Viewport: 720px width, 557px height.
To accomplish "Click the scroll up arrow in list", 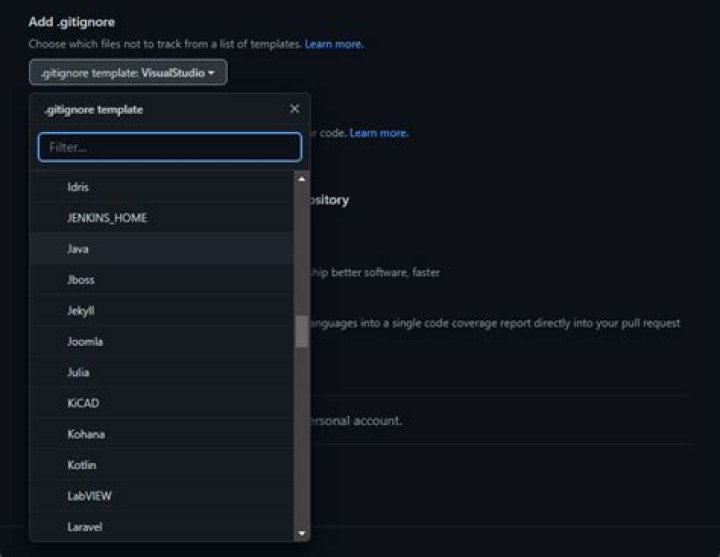I will 302,179.
